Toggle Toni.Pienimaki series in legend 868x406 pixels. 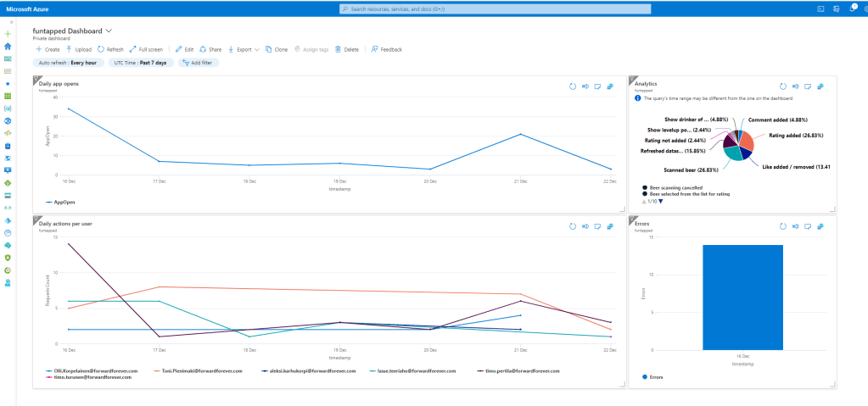(x=195, y=370)
